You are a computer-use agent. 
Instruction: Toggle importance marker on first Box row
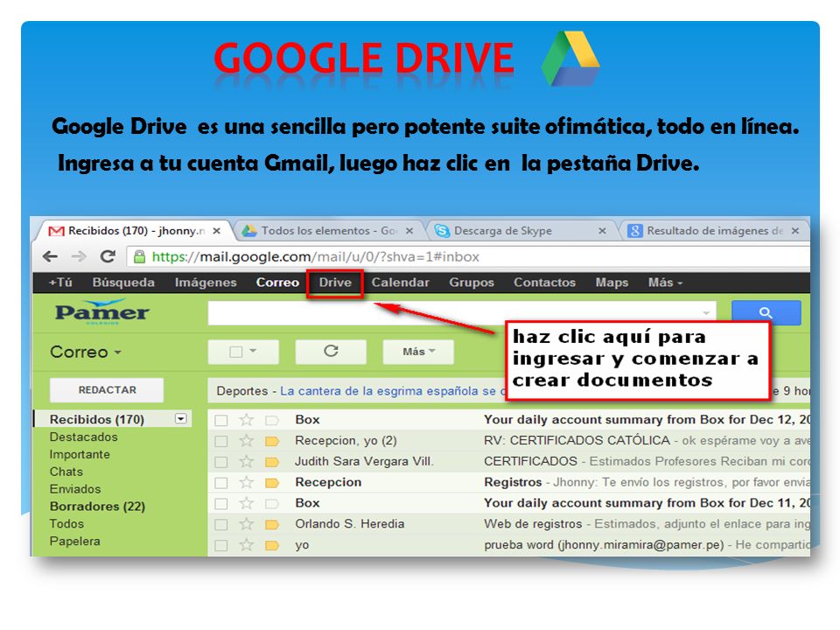(272, 420)
